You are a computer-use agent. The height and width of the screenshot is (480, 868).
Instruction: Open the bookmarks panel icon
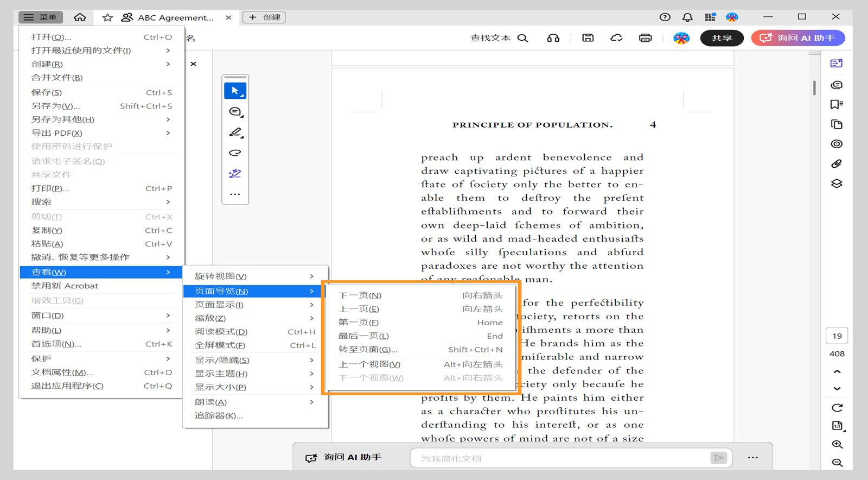837,104
